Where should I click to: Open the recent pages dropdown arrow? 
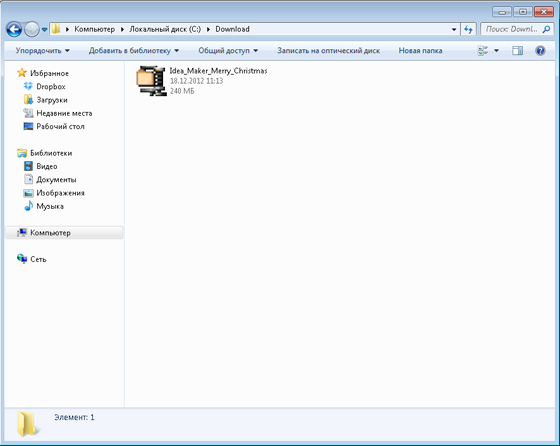pyautogui.click(x=44, y=30)
